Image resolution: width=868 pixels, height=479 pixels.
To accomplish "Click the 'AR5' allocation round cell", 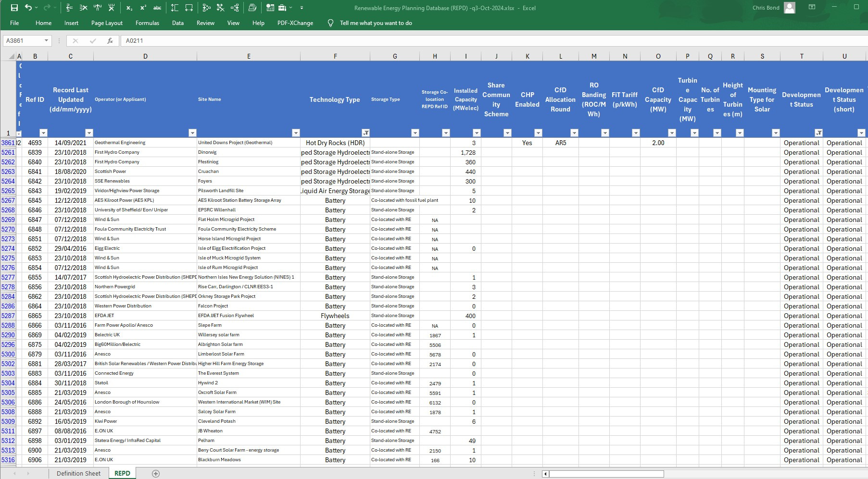I will (561, 143).
